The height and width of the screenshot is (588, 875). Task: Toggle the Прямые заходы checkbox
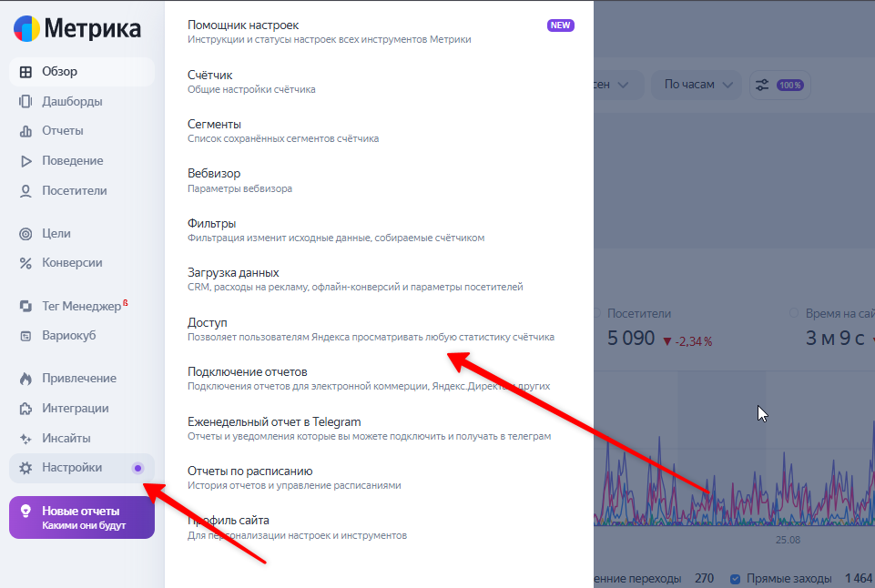pos(736,578)
